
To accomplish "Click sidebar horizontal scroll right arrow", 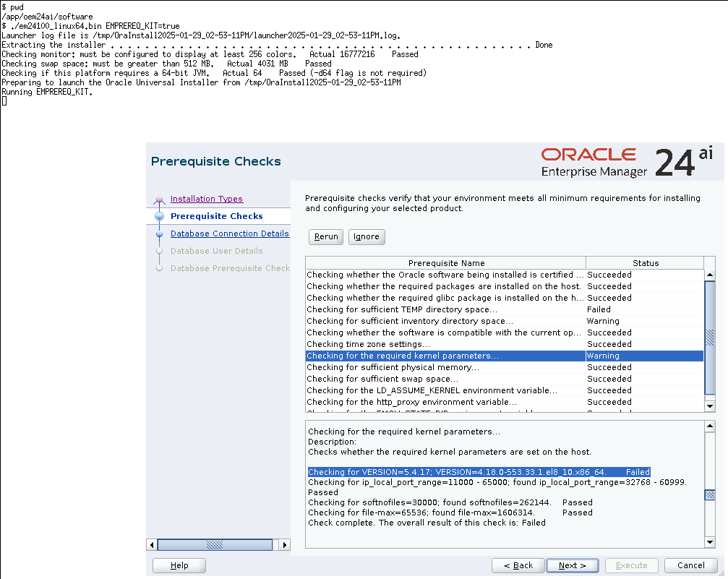I will [x=285, y=544].
